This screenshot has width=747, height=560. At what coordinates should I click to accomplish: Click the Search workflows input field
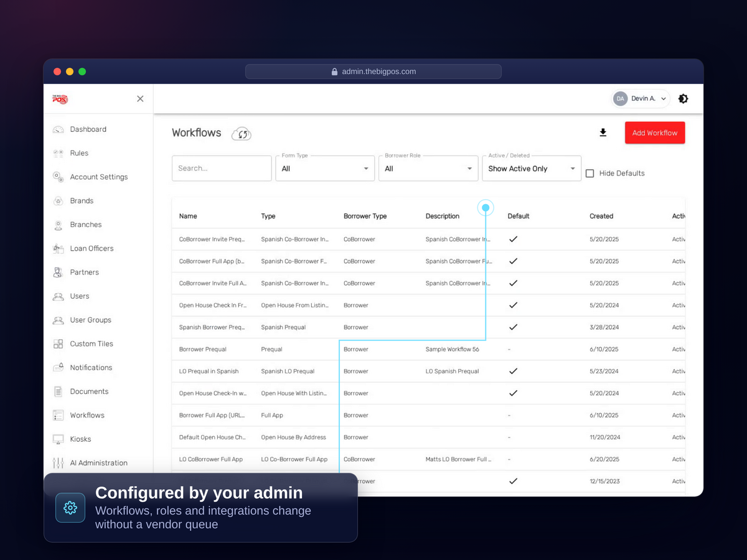click(222, 168)
